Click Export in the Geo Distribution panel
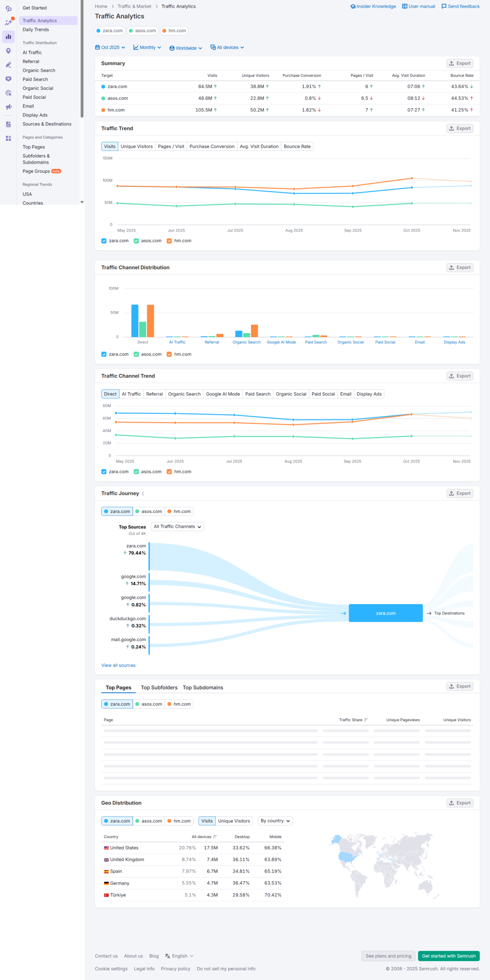490x980 pixels. pyautogui.click(x=460, y=803)
